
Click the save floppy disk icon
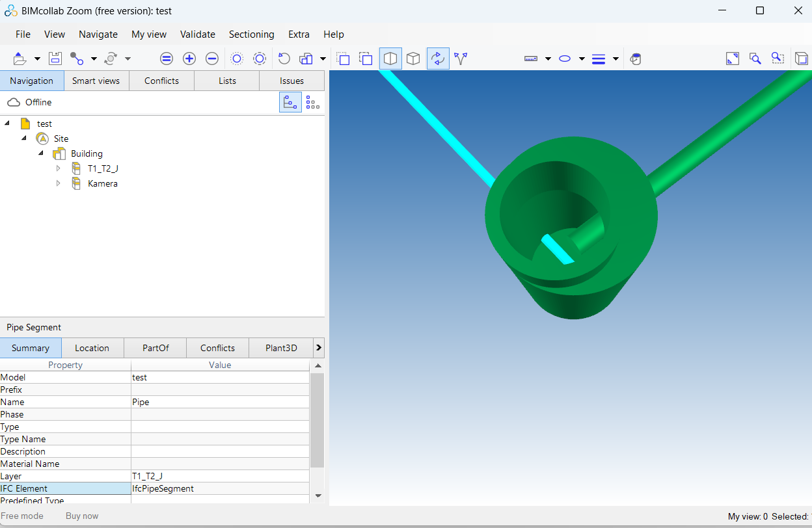coord(55,59)
